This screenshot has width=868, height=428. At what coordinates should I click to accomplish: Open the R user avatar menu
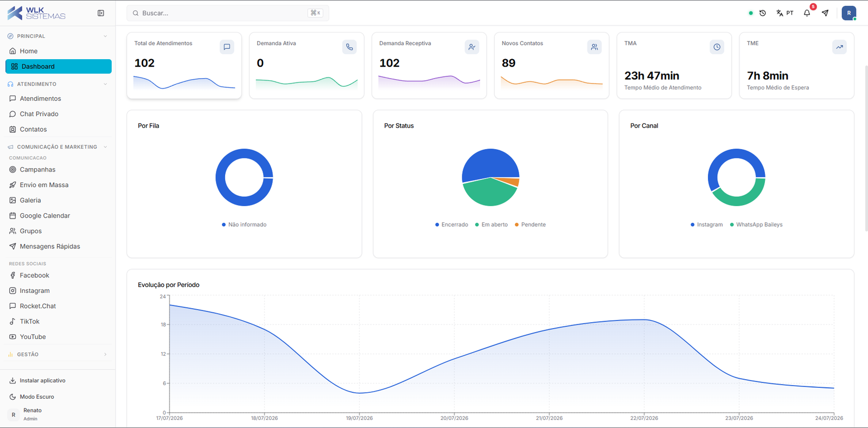849,13
